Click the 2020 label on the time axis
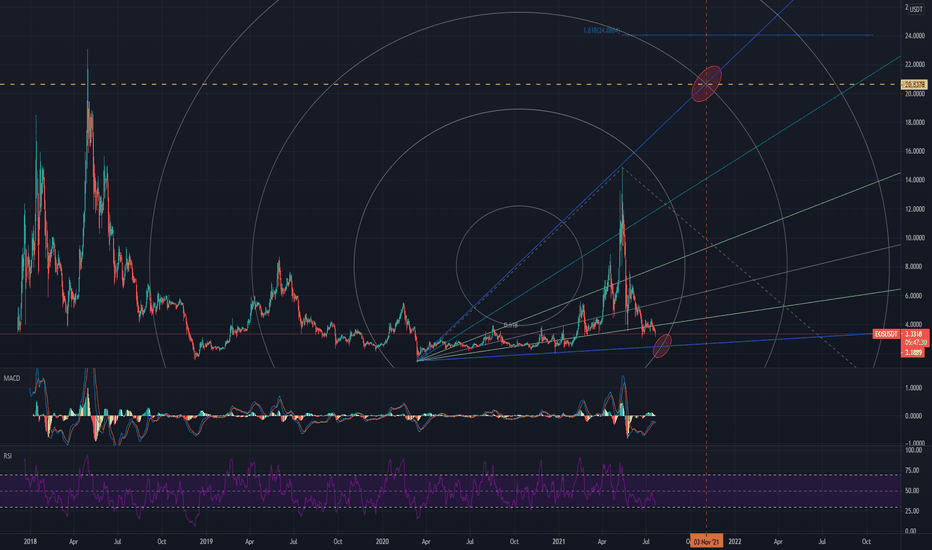 point(382,542)
